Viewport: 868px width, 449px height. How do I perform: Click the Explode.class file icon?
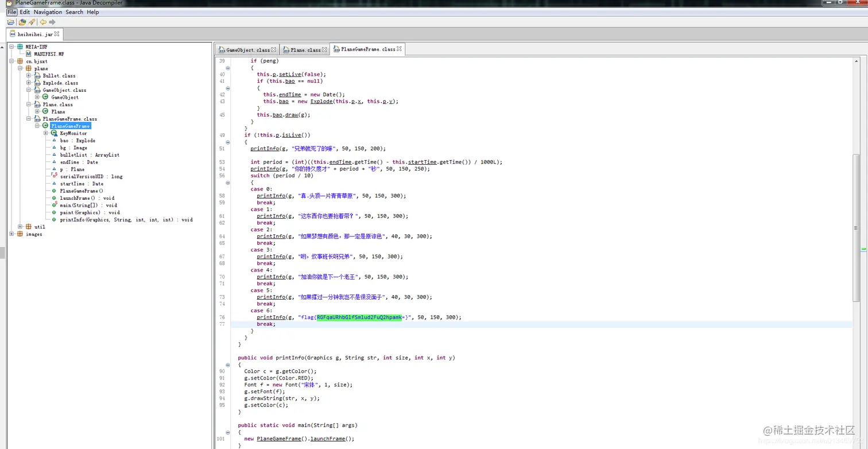pos(37,83)
